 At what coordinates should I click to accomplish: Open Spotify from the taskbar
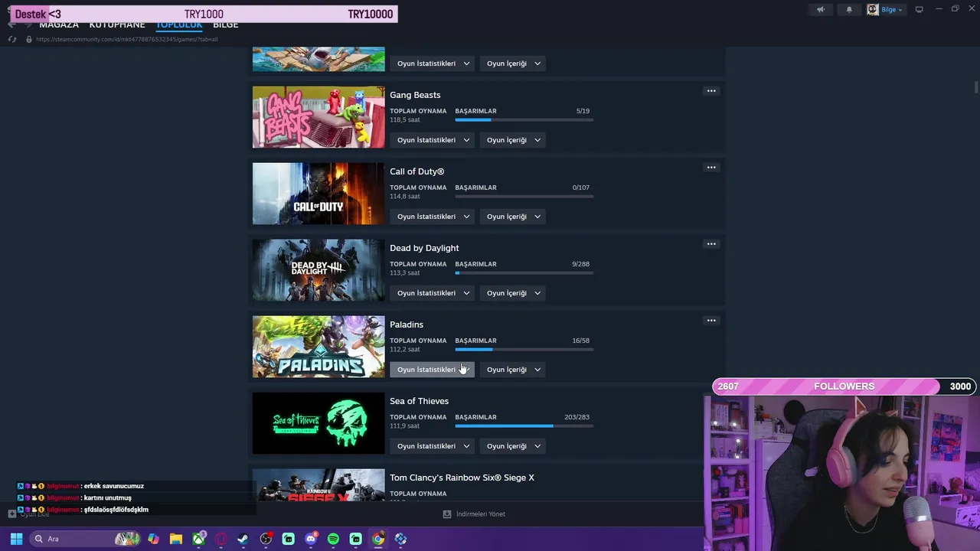[x=333, y=539]
